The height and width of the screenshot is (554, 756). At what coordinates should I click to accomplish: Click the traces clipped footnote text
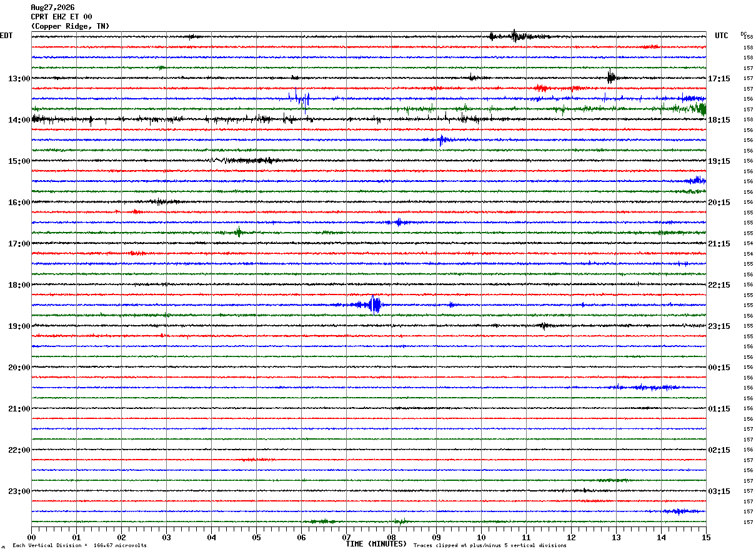tap(490, 546)
